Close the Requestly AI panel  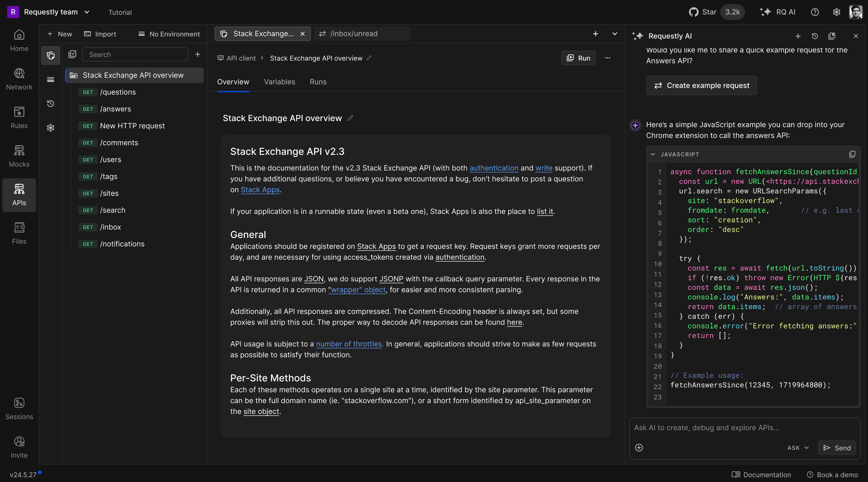[856, 36]
